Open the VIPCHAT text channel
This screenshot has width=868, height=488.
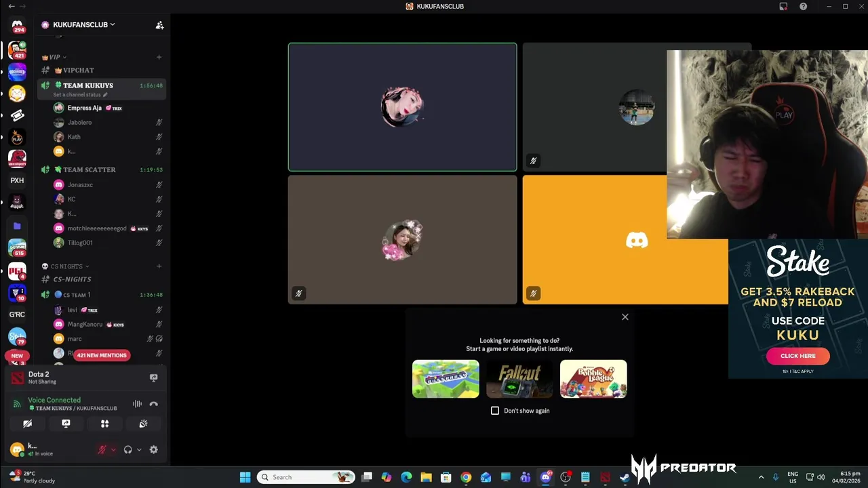click(x=102, y=70)
